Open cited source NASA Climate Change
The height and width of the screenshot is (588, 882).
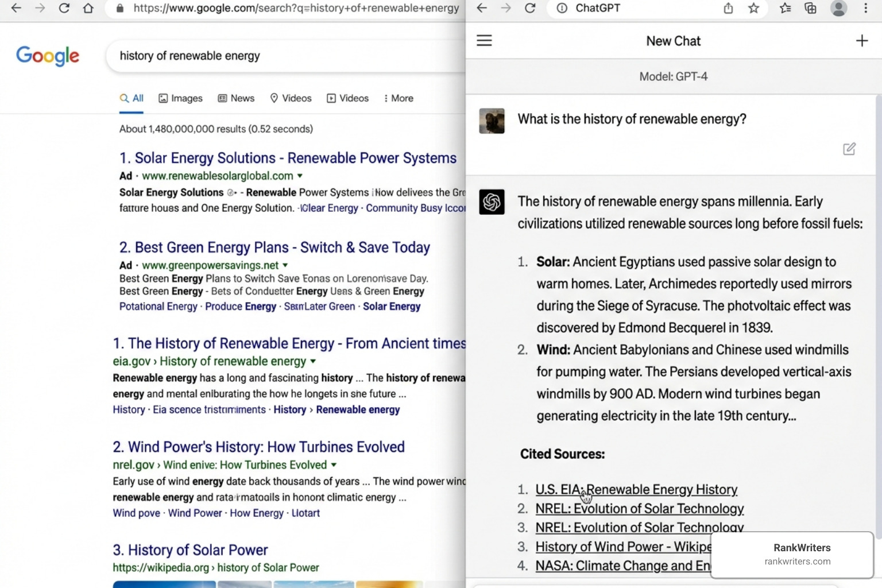(x=623, y=566)
